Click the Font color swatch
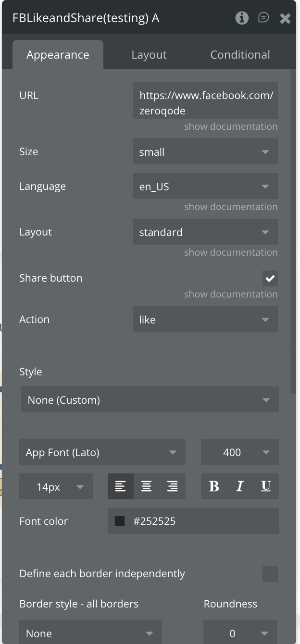The height and width of the screenshot is (644, 300). 120,521
